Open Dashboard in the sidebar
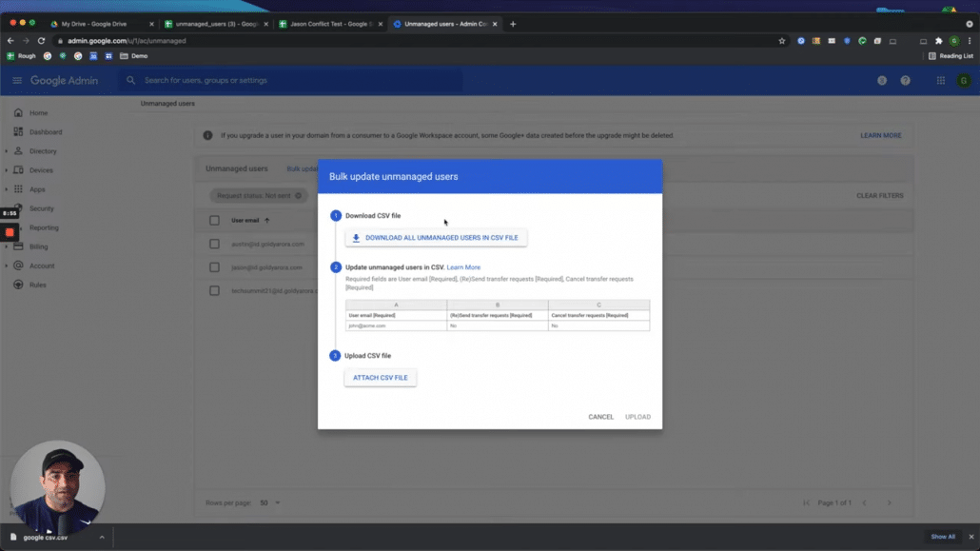This screenshot has width=980, height=551. [x=46, y=132]
